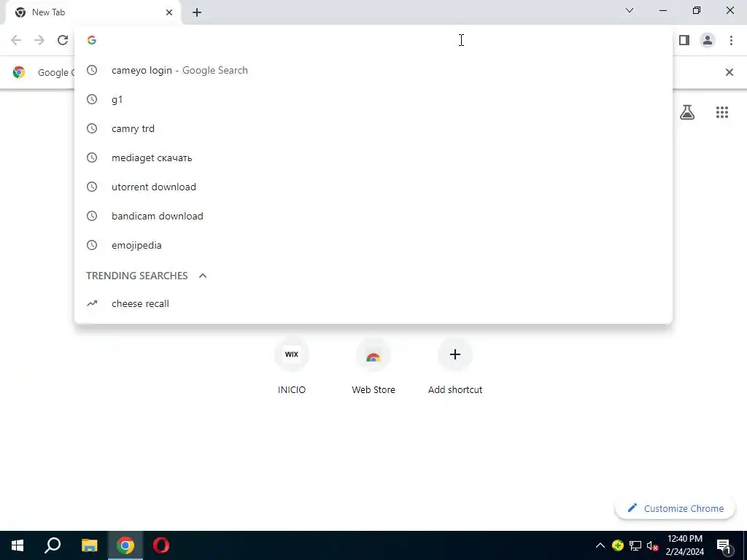Pick the 'emojipedia' suggestion
This screenshot has height=560, width=747.
point(373,245)
